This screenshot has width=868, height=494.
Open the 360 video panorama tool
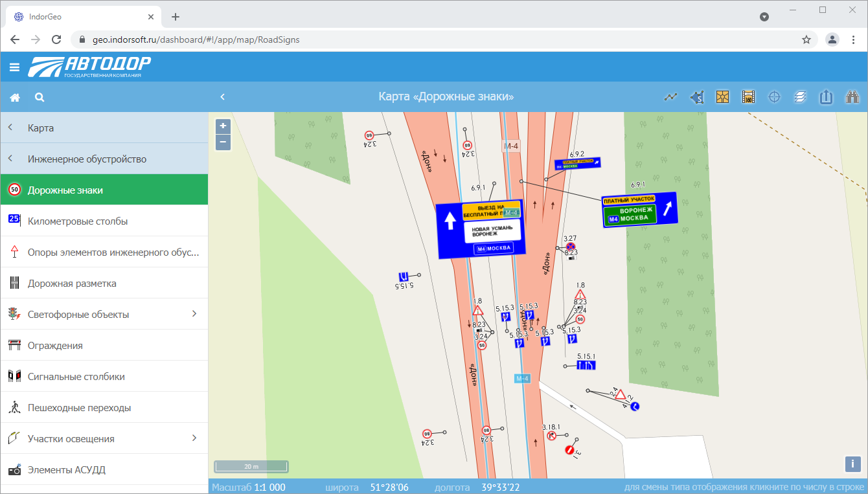pyautogui.click(x=748, y=97)
